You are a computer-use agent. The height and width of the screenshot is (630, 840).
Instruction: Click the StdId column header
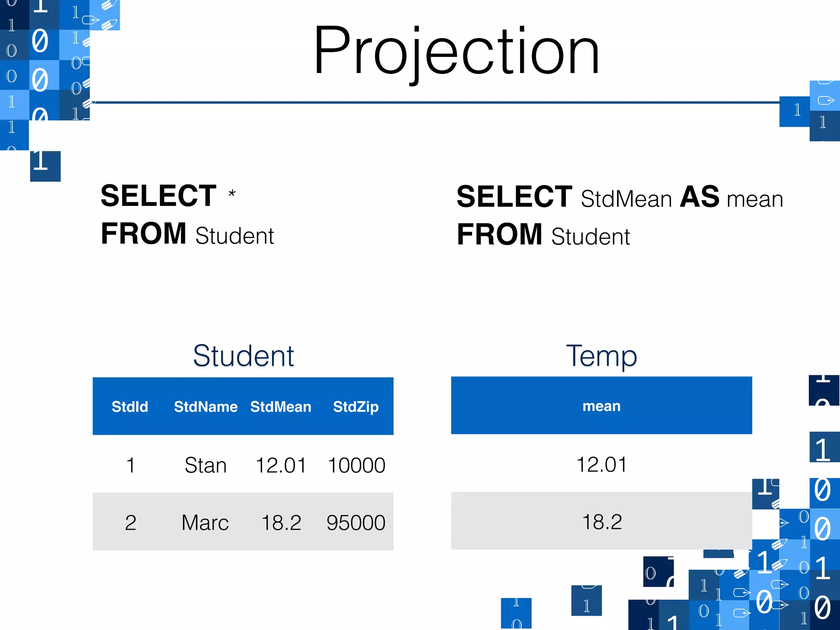130,406
